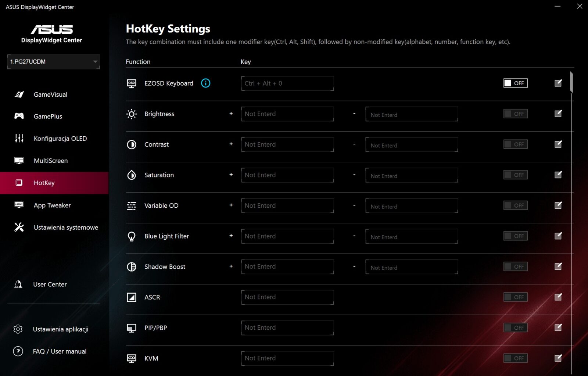Toggle EZOSD Keyboard hotkey switch on
This screenshot has width=588, height=376.
click(515, 83)
